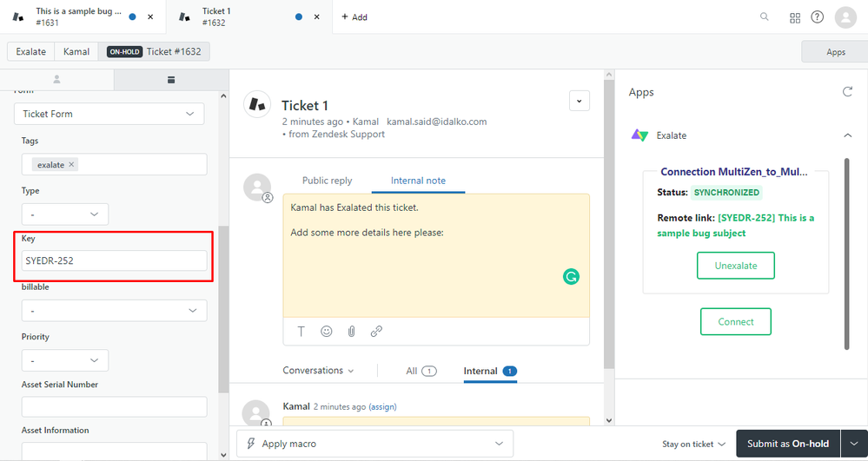This screenshot has height=461, width=868.
Task: Switch to the Internal note tab
Action: click(x=418, y=181)
